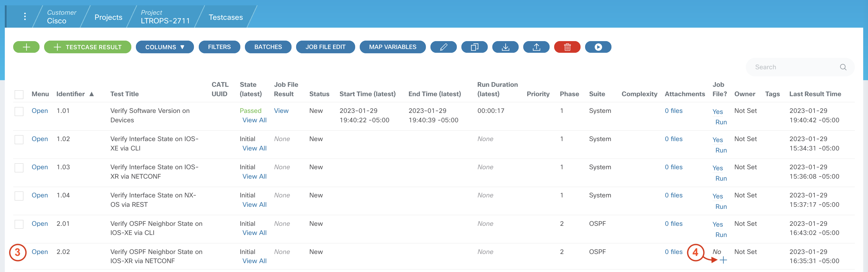Viewport: 868px width, 272px height.
Task: Click Run job file for testcase 1.01
Action: click(x=721, y=122)
